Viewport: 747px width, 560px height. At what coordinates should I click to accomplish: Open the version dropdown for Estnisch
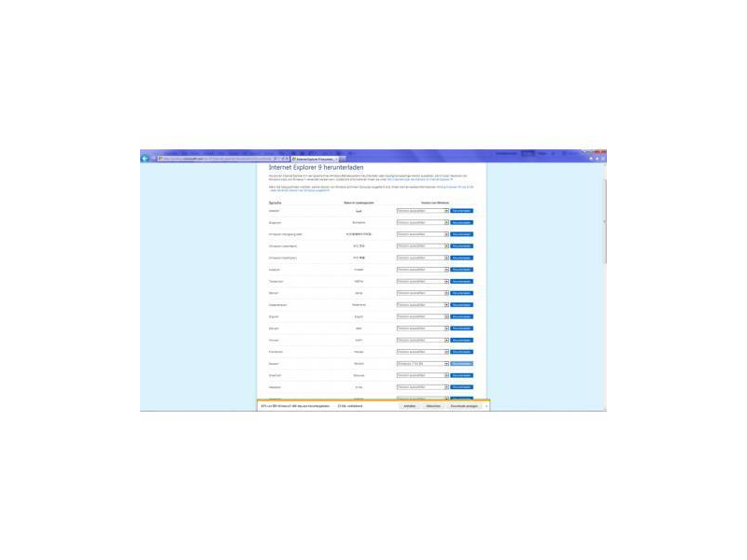pos(423,329)
